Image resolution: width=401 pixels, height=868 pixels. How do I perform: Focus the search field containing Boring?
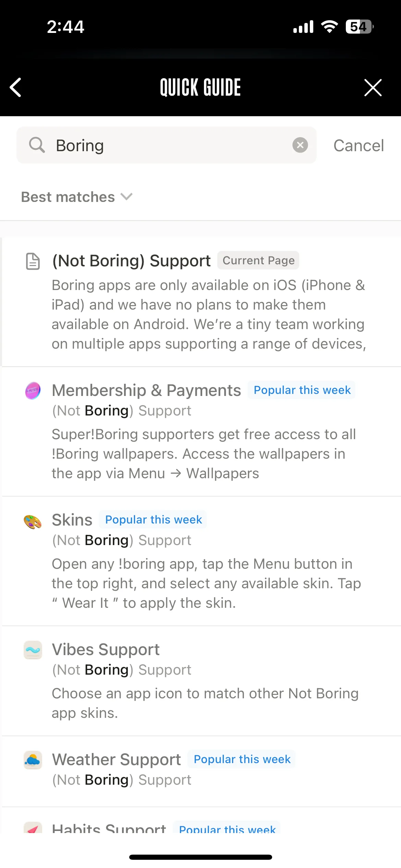click(x=167, y=145)
